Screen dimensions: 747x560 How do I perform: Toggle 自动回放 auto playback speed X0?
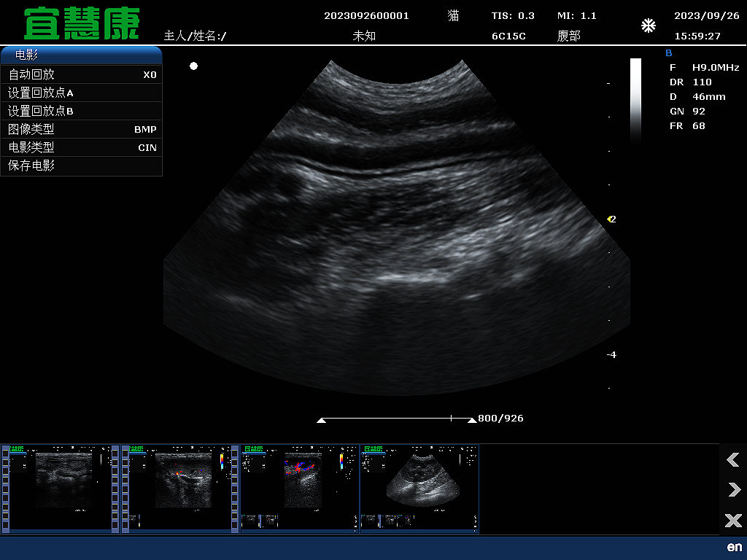click(81, 74)
